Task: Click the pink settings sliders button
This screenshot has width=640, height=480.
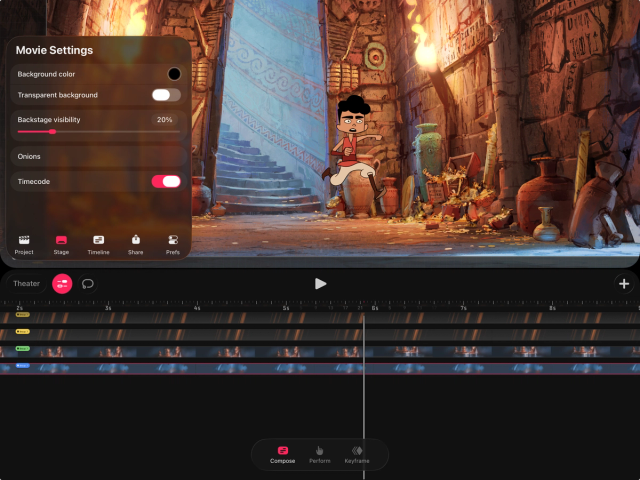Action: point(62,284)
